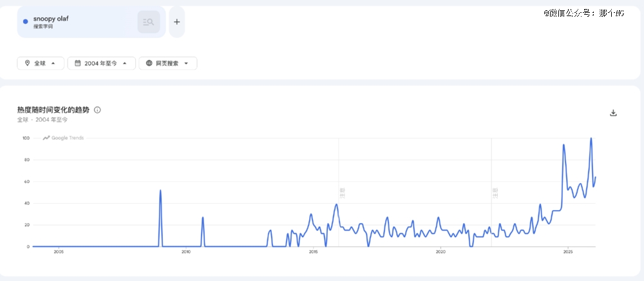Open the help info icon beside 热度随时间变化的趋势
The height and width of the screenshot is (281, 644).
(97, 110)
